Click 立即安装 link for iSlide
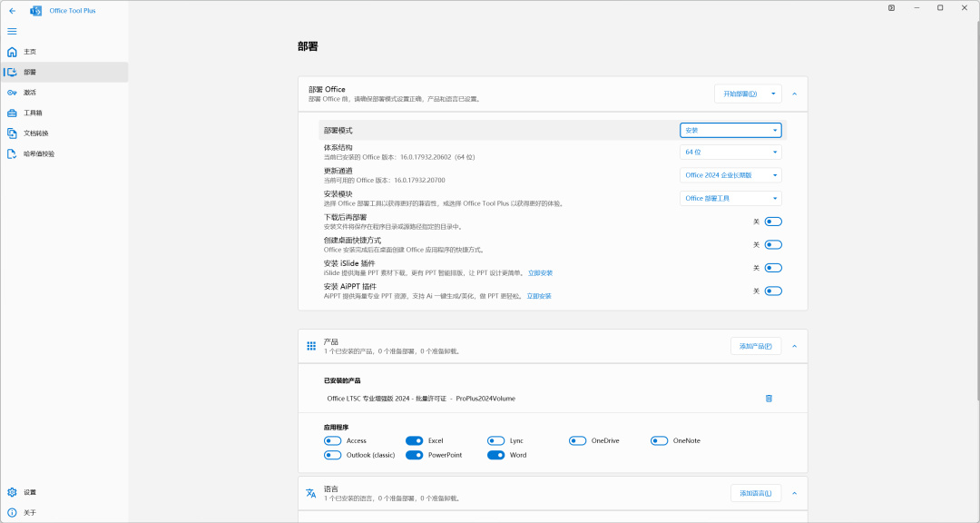This screenshot has height=523, width=980. coord(540,272)
